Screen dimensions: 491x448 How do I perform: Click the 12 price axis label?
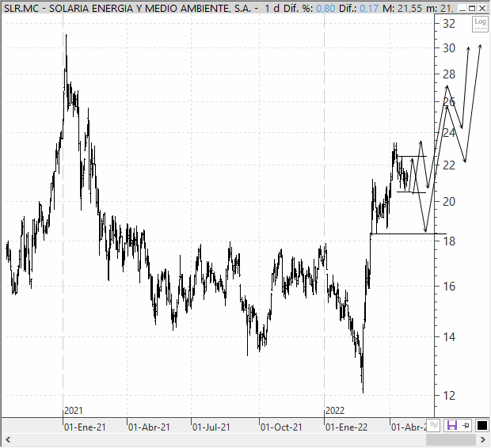(x=449, y=396)
